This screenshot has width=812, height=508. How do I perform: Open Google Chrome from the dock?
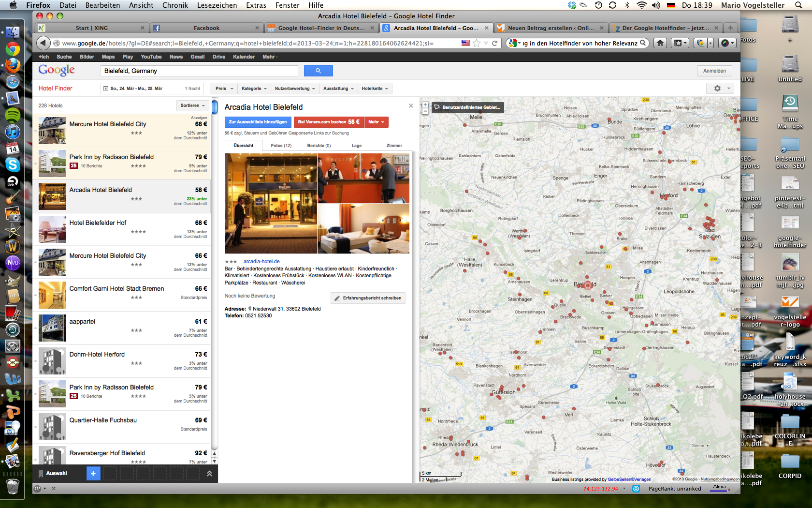13,49
